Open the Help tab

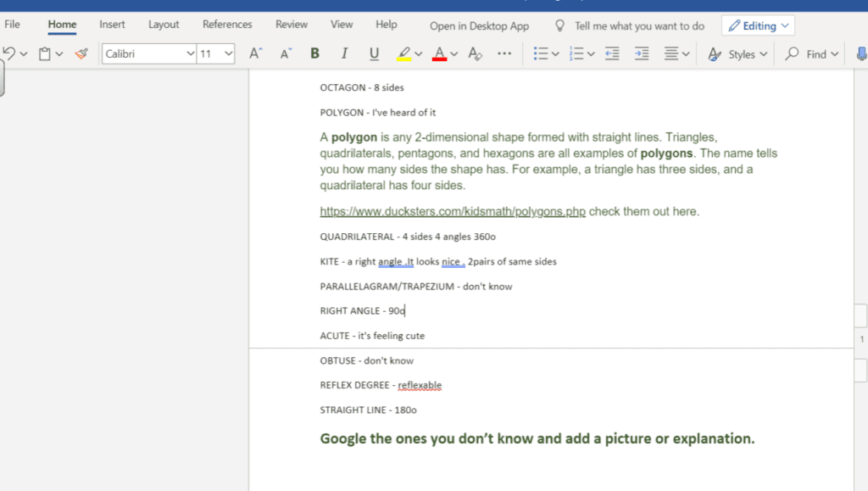(387, 25)
